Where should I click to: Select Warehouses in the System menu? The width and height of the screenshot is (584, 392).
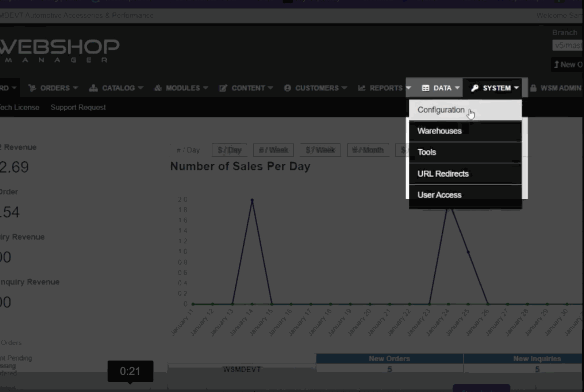click(x=465, y=131)
